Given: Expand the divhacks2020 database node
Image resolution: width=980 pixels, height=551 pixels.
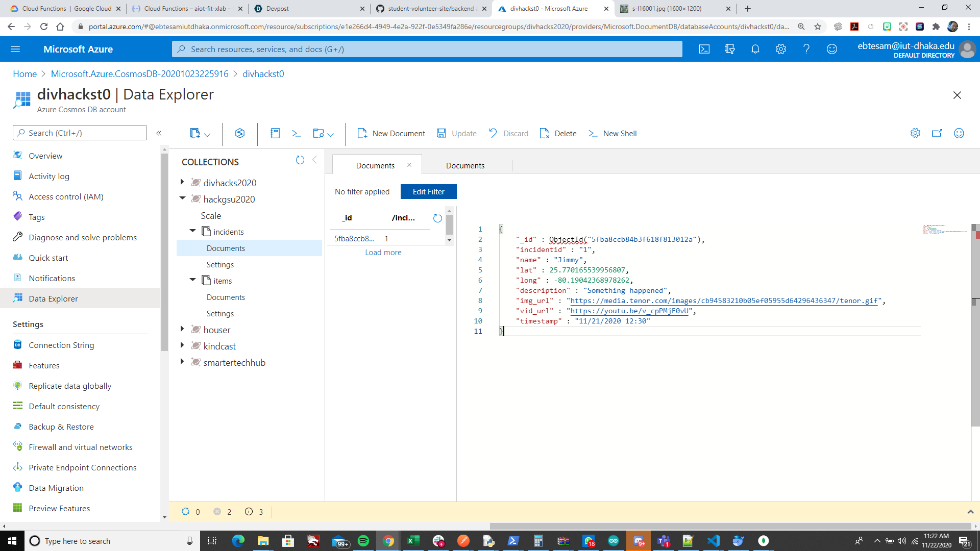Looking at the screenshot, I should coord(182,182).
